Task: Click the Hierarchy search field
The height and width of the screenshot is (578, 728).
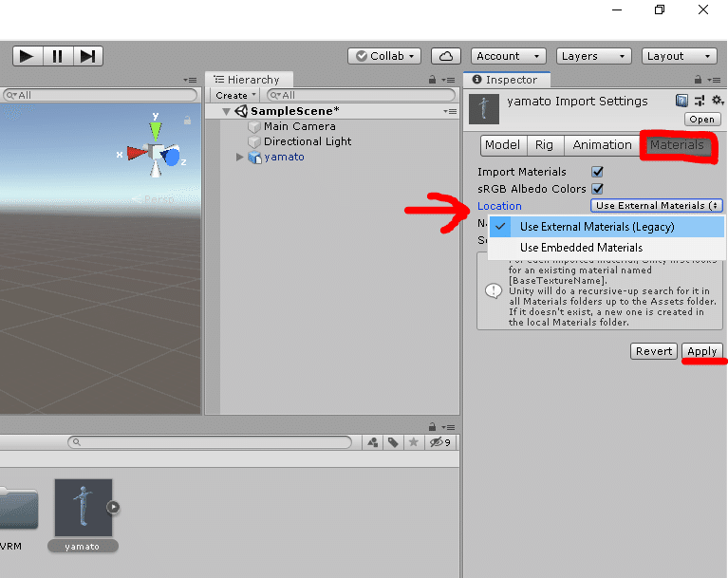Action: 361,95
